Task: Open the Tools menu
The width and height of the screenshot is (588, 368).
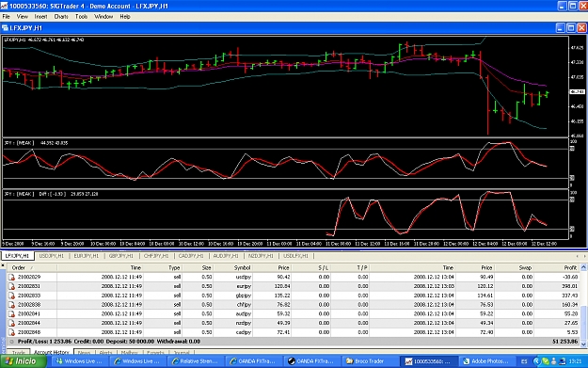Action: (81, 17)
